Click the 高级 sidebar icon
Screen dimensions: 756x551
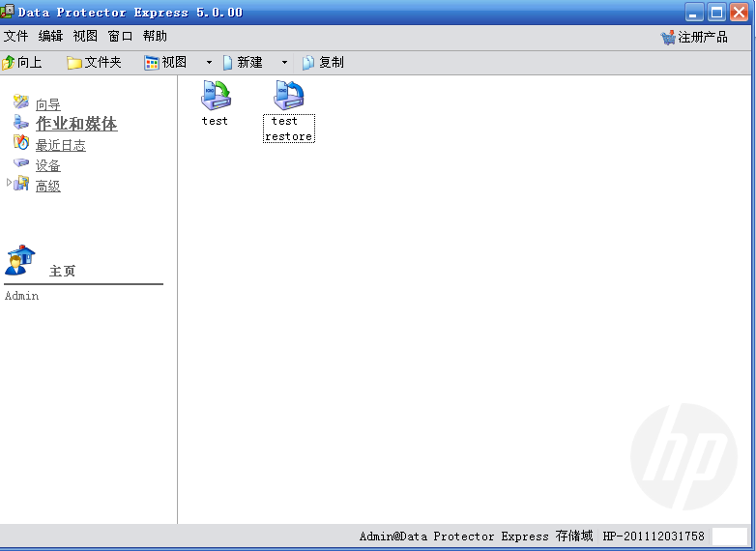(x=20, y=184)
